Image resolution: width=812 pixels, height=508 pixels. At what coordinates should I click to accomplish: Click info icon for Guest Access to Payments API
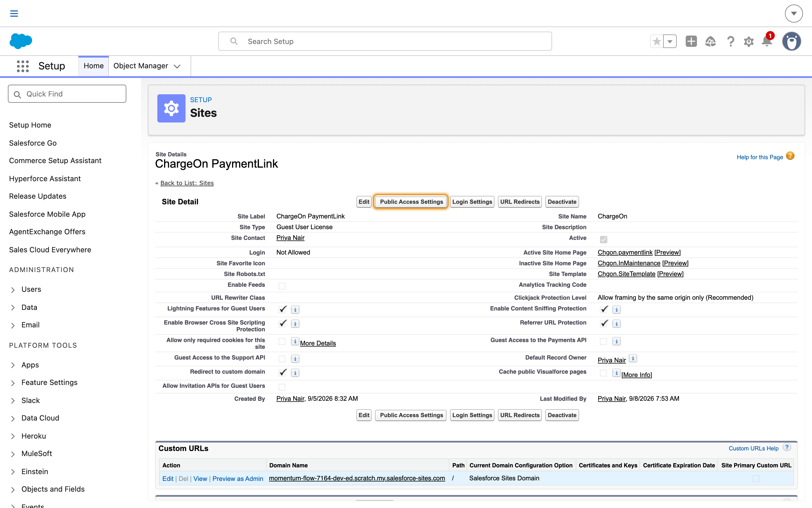[x=616, y=341]
